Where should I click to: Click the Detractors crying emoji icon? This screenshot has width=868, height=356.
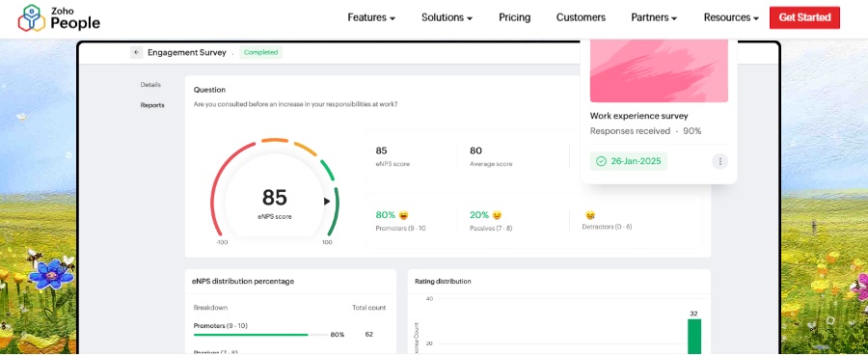pyautogui.click(x=589, y=215)
